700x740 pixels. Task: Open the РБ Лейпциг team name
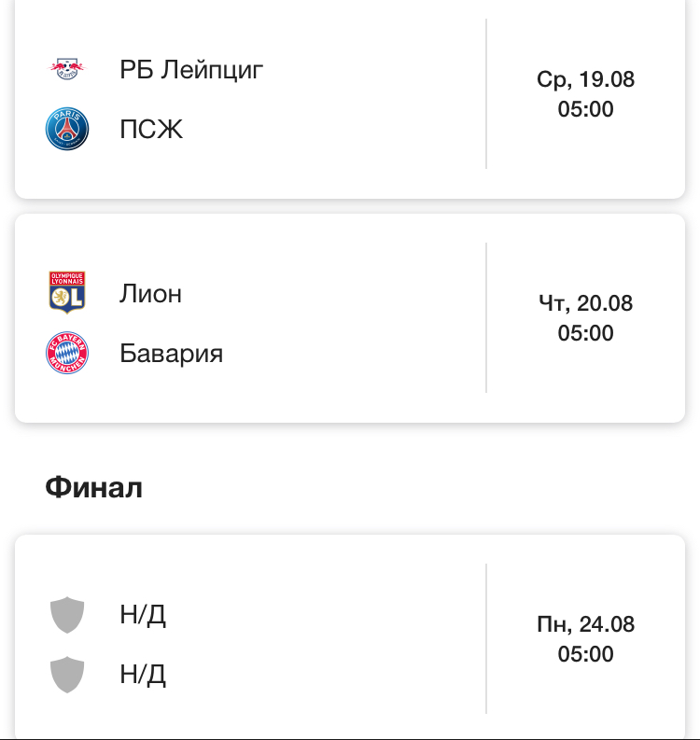click(191, 69)
